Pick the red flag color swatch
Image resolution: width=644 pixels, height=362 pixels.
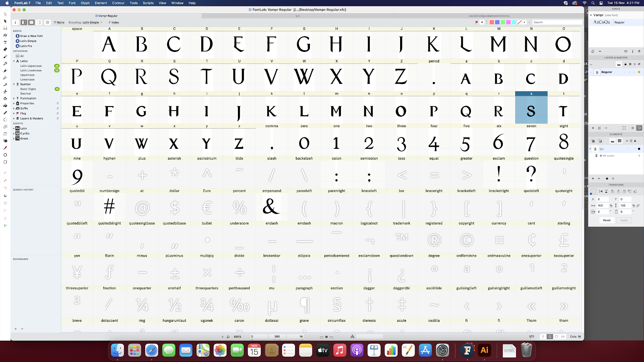tap(492, 22)
